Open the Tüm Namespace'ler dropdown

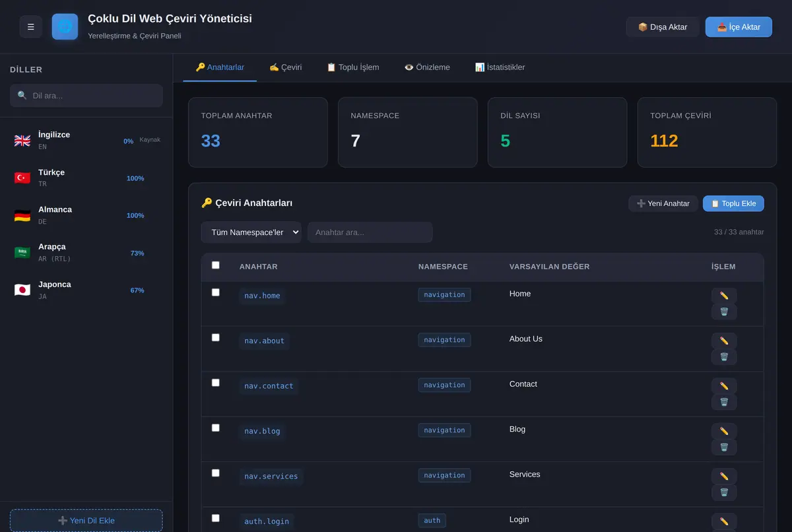pos(251,232)
